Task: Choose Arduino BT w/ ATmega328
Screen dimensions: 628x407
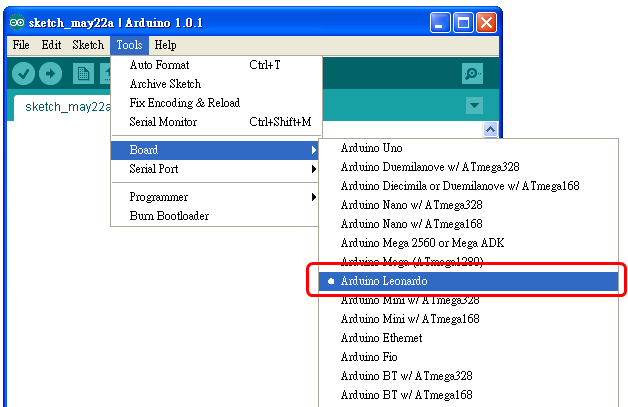Action: (469, 376)
